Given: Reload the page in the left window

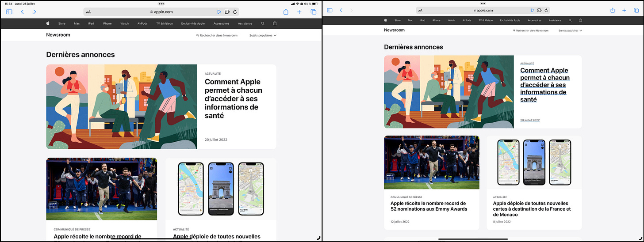Looking at the screenshot, I should point(235,12).
